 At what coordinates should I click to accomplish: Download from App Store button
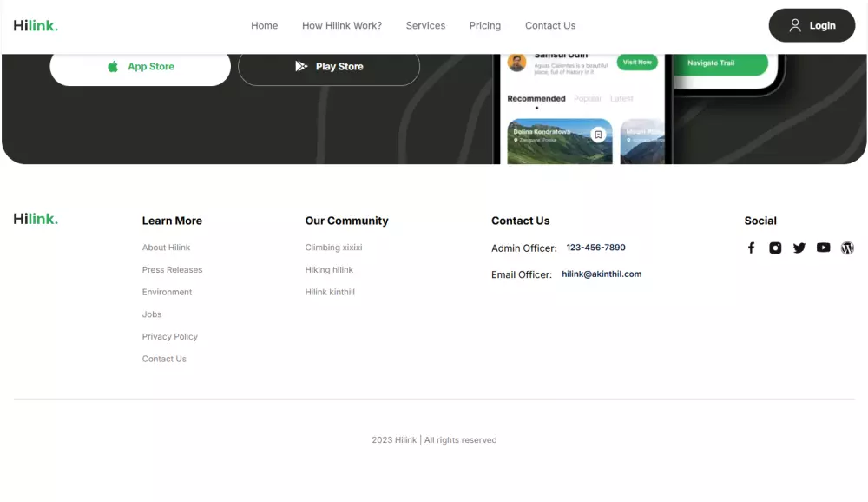tap(140, 67)
